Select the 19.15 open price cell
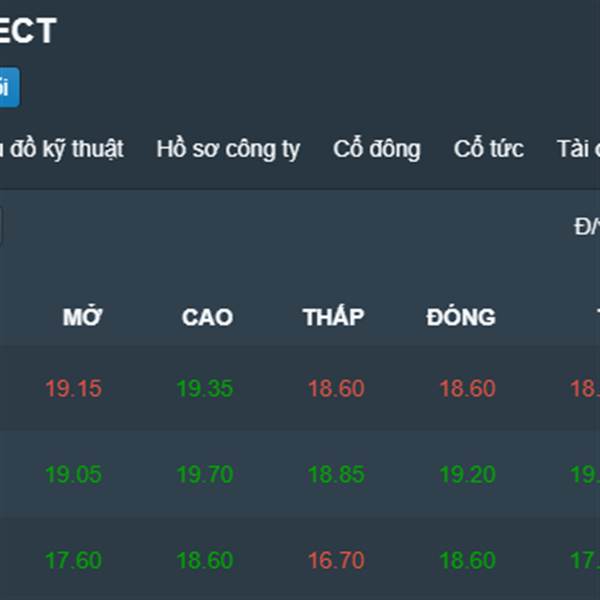Image resolution: width=600 pixels, height=600 pixels. (73, 389)
